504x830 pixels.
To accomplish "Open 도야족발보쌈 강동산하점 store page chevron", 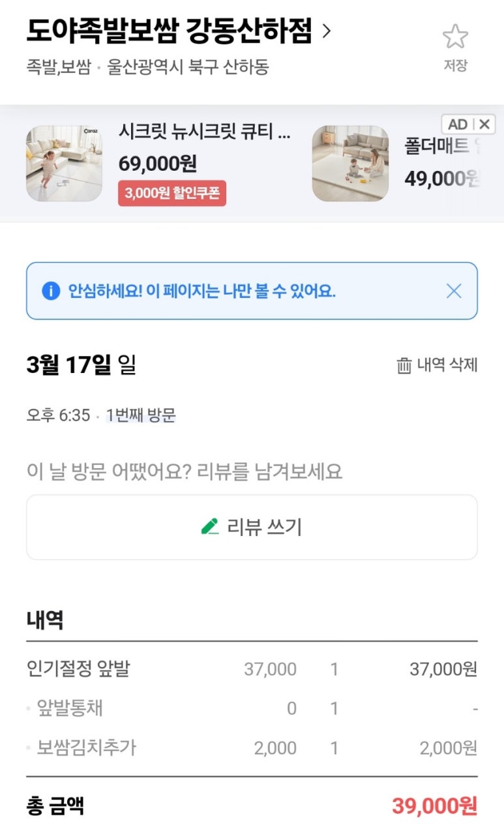I will [327, 31].
